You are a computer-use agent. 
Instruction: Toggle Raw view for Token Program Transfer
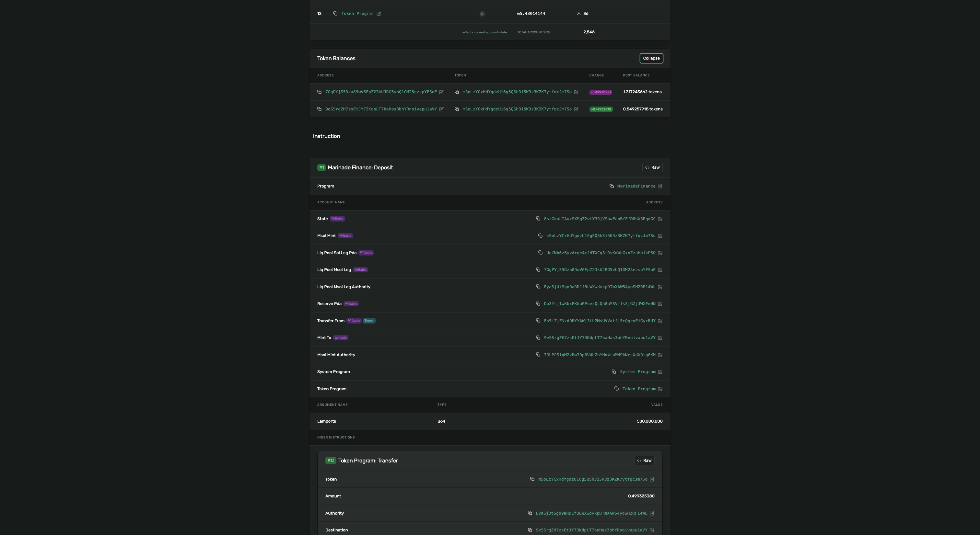tap(644, 461)
